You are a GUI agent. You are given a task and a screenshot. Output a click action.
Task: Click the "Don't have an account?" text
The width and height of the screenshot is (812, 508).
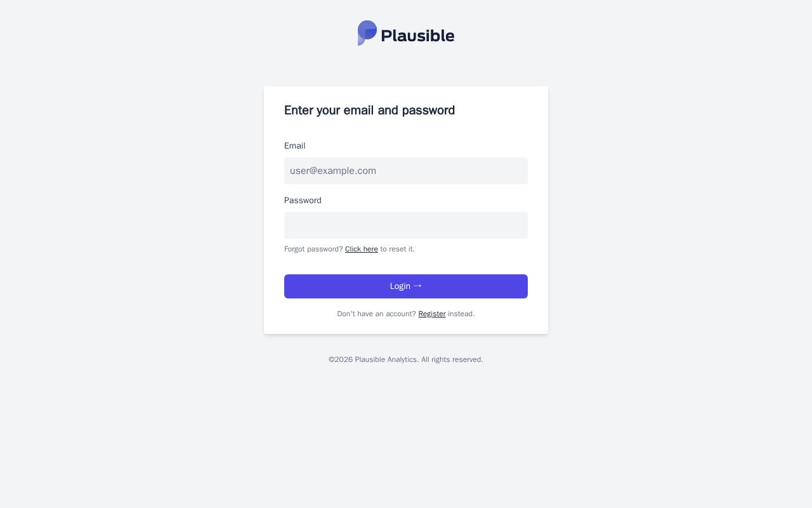pos(377,314)
